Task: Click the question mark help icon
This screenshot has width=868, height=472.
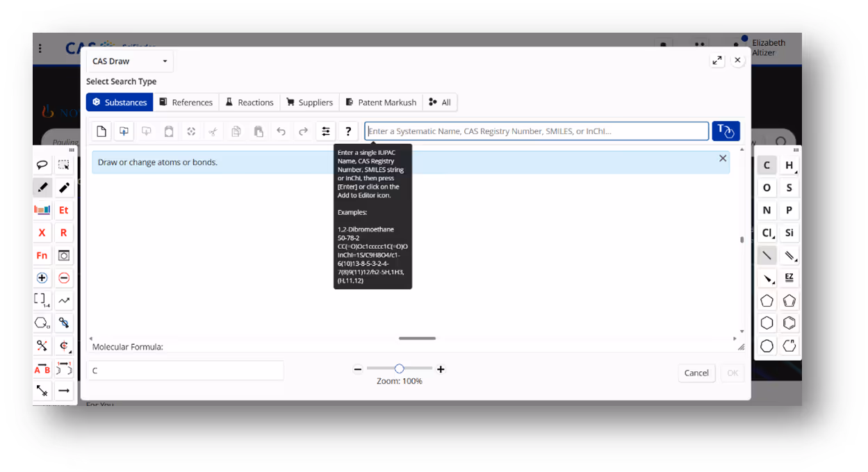Action: coord(348,131)
